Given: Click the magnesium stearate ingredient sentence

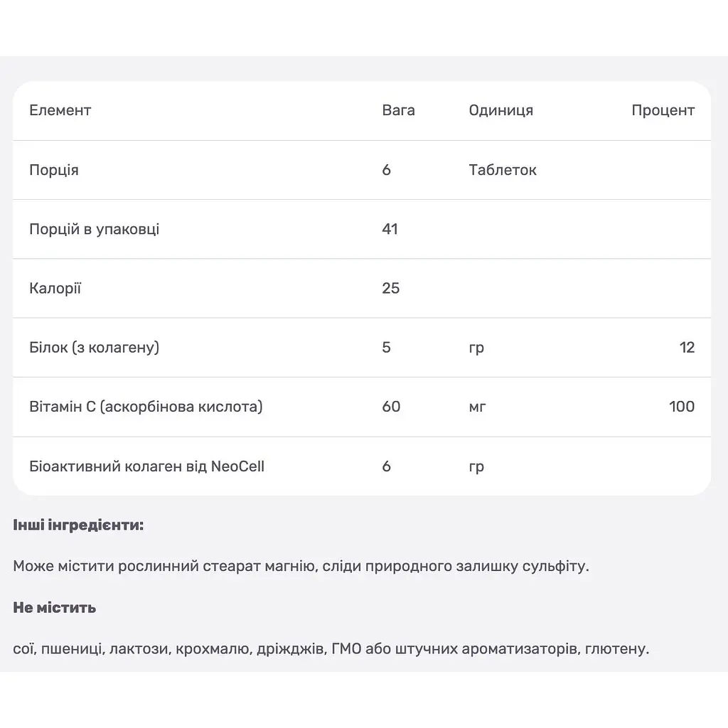Looking at the screenshot, I should pos(301,567).
